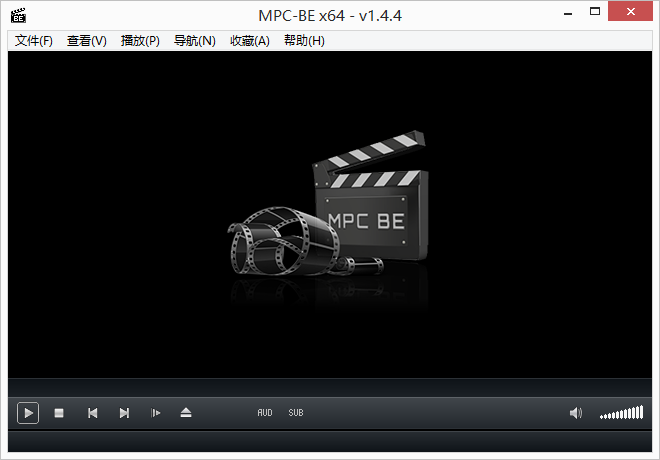Viewport: 660px width, 460px height.
Task: Click the status bar at the bottom
Action: click(330, 441)
